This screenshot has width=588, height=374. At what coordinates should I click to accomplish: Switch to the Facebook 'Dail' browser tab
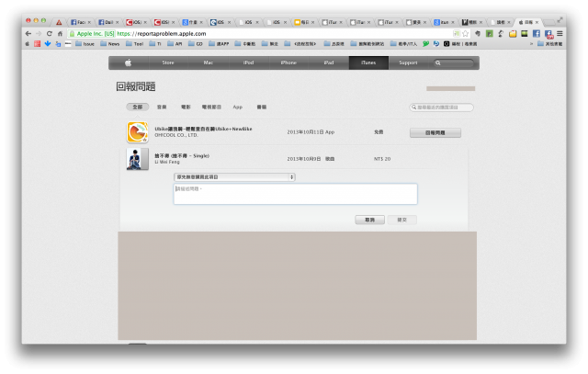click(x=108, y=22)
